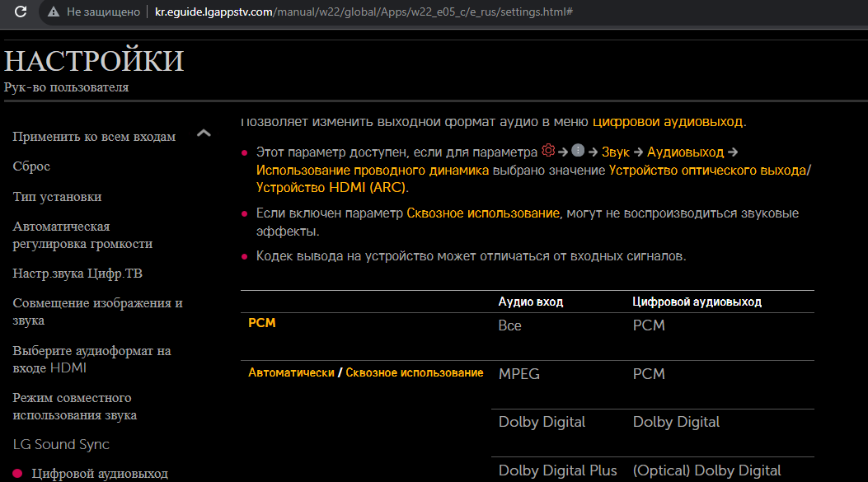868x482 pixels.
Task: Collapse the sidebar section with the chevron
Action: pyautogui.click(x=204, y=133)
